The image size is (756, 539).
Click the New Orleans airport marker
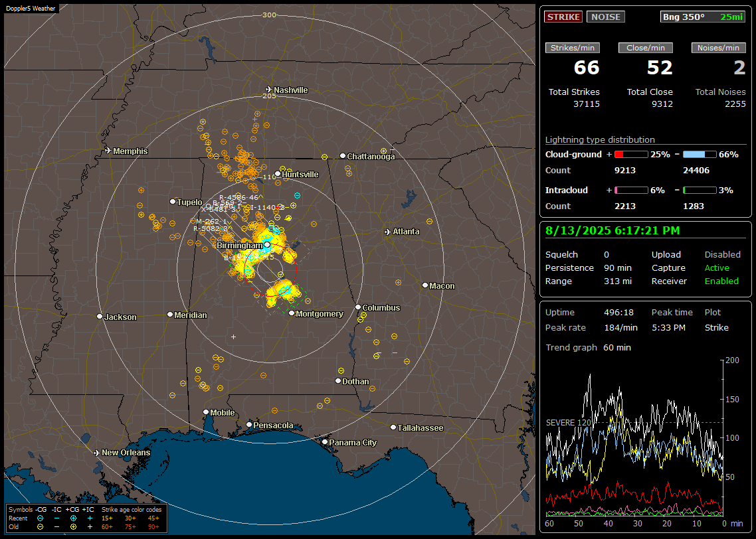pyautogui.click(x=97, y=453)
